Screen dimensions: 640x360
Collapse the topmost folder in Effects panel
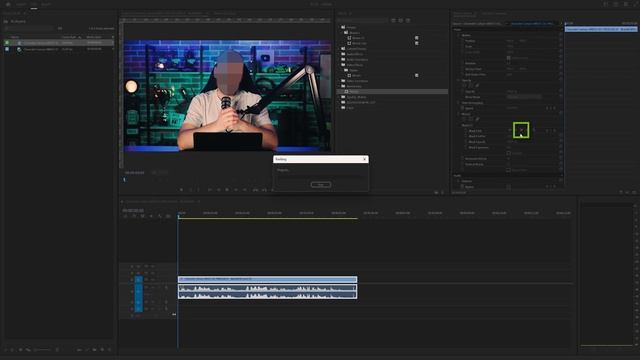tap(339, 27)
